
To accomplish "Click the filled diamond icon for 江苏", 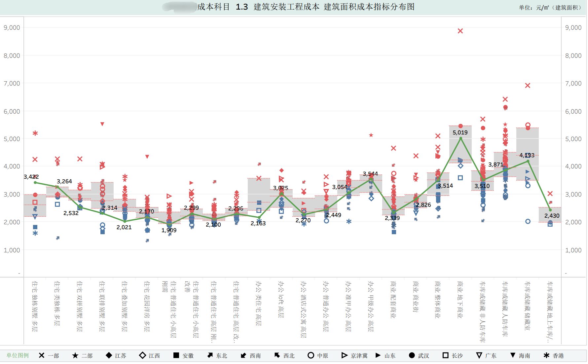I will pyautogui.click(x=109, y=355).
